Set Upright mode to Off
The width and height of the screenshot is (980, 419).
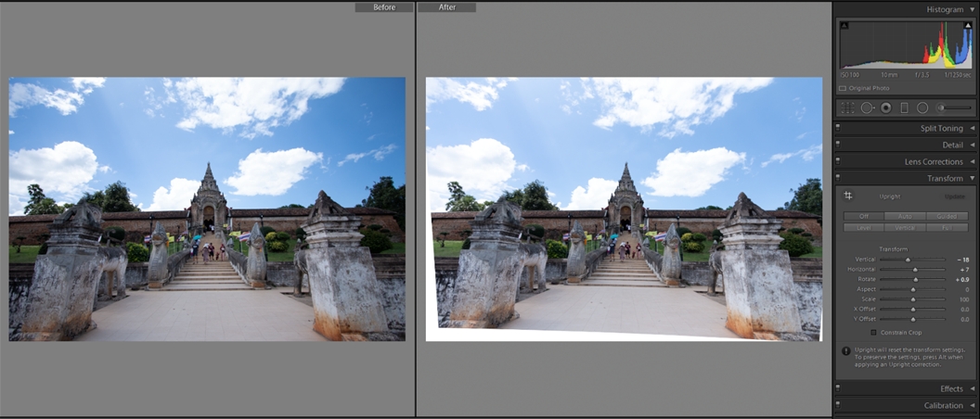point(863,216)
